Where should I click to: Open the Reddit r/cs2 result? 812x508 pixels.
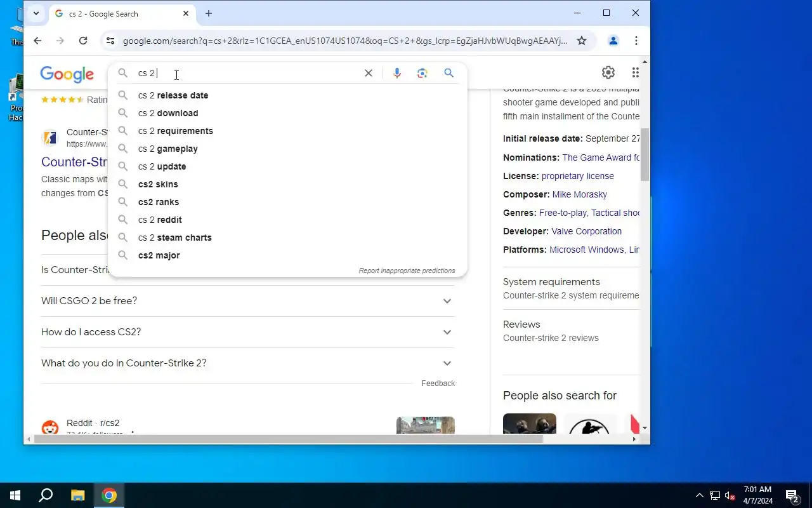pos(93,423)
